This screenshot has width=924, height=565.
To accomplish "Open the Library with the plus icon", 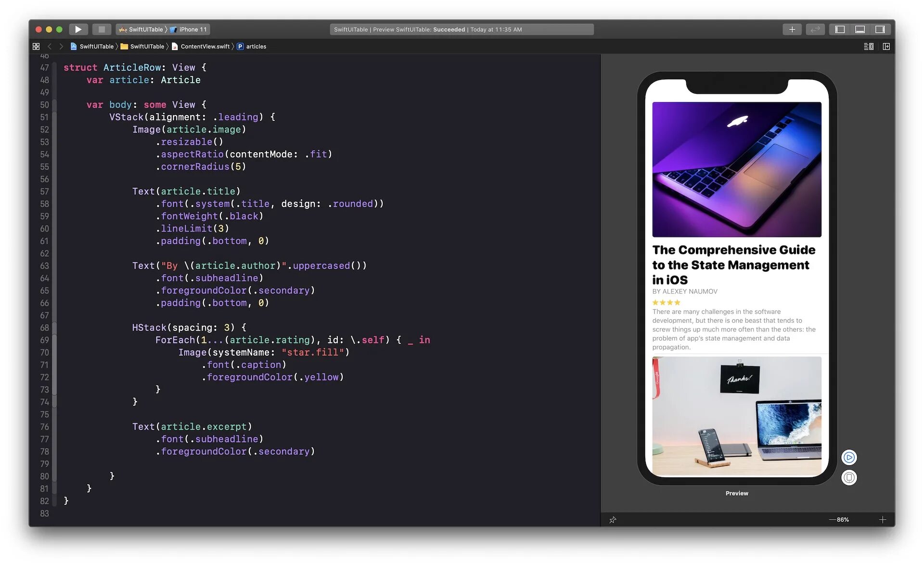I will pos(792,29).
